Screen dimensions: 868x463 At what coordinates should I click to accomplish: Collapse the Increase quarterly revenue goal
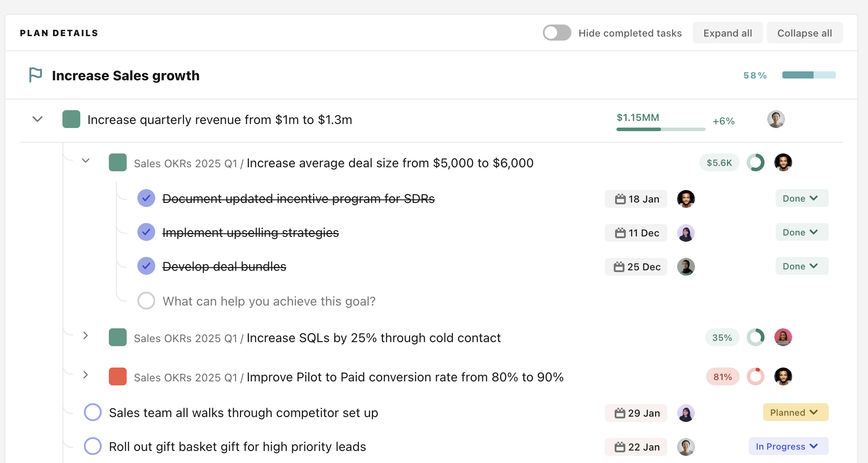tap(37, 120)
